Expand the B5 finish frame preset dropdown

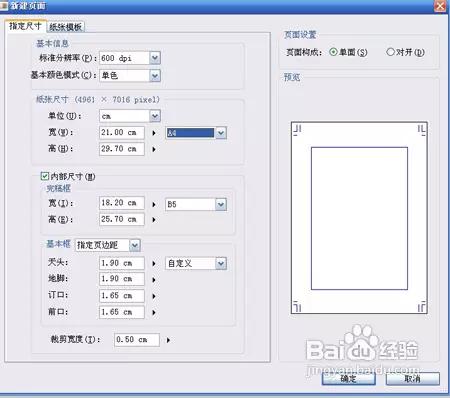click(221, 204)
